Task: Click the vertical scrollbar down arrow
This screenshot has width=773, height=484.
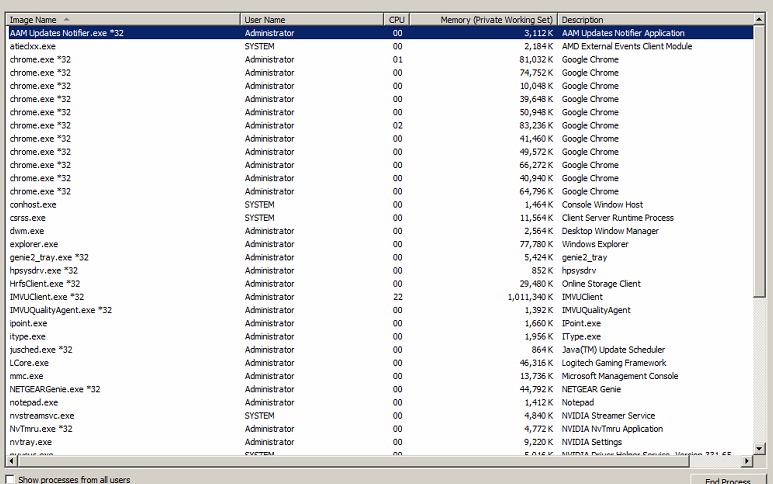Action: point(759,449)
